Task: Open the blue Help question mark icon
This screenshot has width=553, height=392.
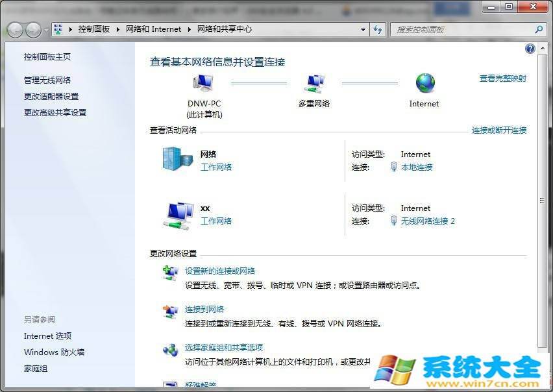Action: [530, 49]
